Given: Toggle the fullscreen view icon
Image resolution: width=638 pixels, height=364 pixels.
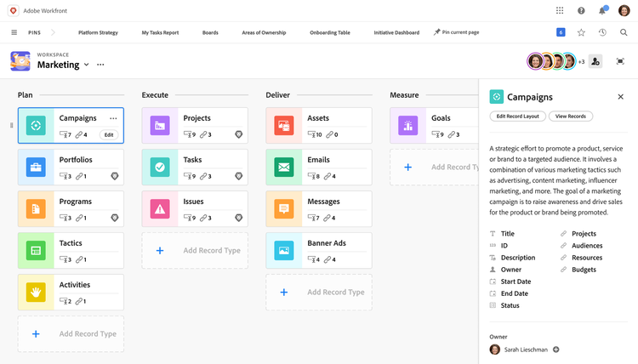Looking at the screenshot, I should pyautogui.click(x=620, y=61).
